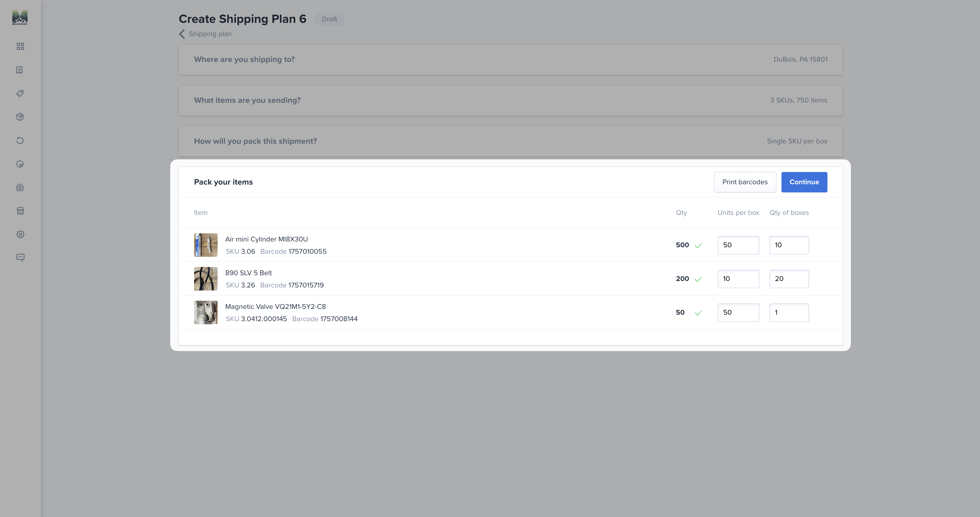
Task: Click the 'Create Shipping Plan 6' title
Action: click(242, 19)
